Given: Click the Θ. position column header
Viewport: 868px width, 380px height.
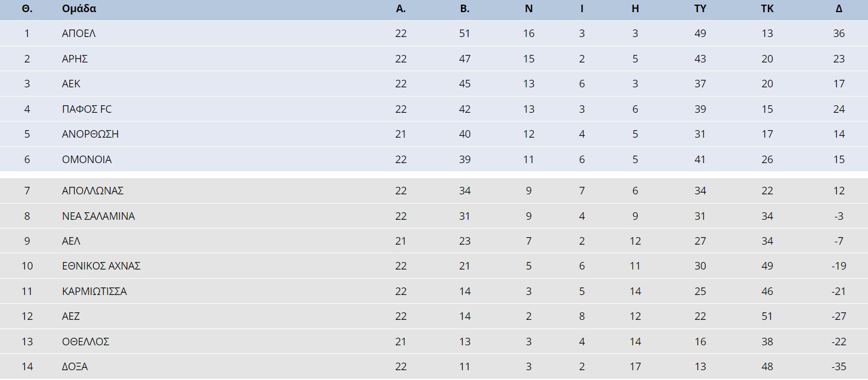Looking at the screenshot, I should [27, 9].
